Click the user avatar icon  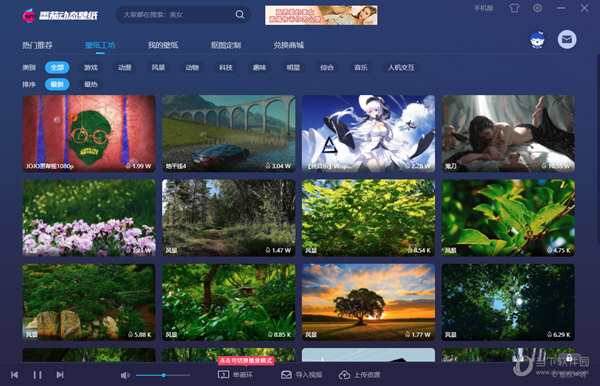(x=538, y=39)
